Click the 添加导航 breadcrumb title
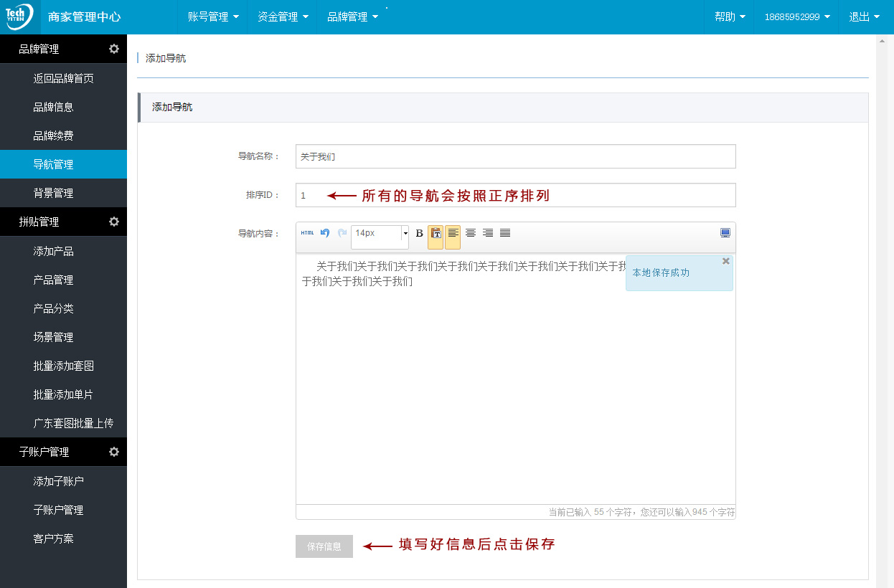Image resolution: width=894 pixels, height=588 pixels. pyautogui.click(x=166, y=58)
